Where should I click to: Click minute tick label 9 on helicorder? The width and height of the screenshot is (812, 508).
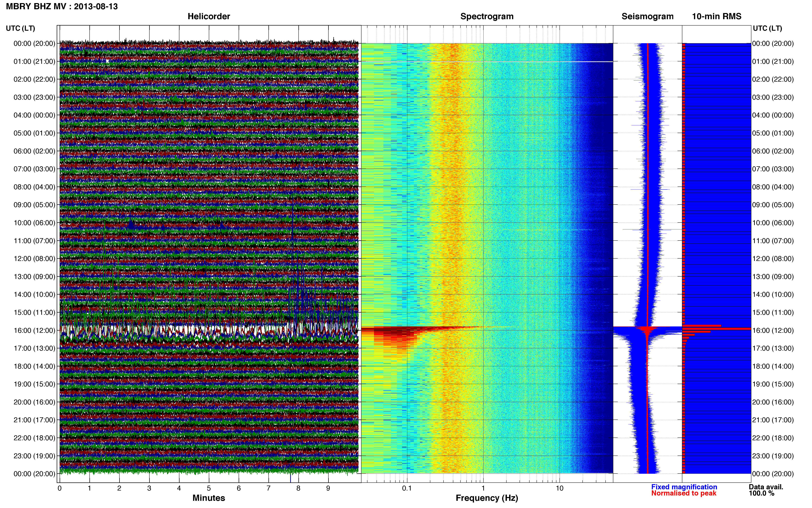point(328,488)
